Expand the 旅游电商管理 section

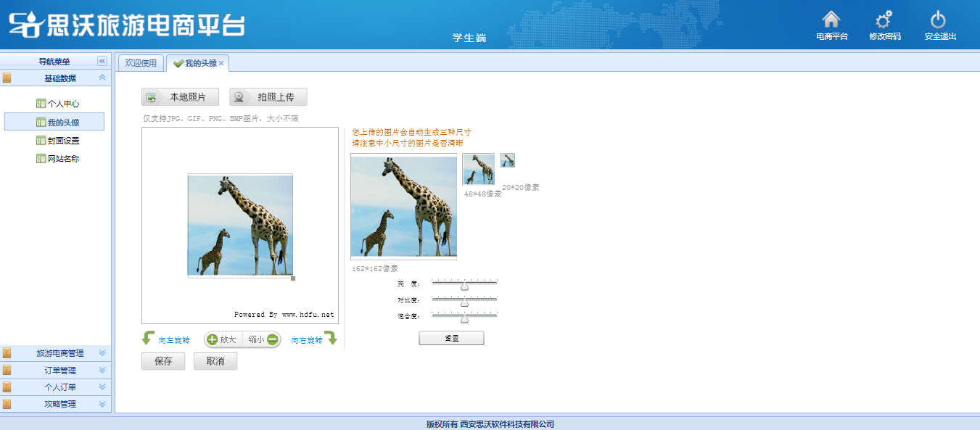(102, 353)
